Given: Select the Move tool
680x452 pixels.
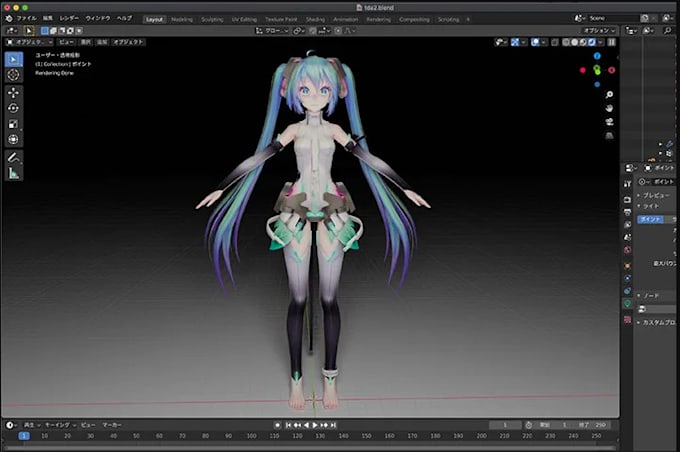Looking at the screenshot, I should tap(13, 92).
